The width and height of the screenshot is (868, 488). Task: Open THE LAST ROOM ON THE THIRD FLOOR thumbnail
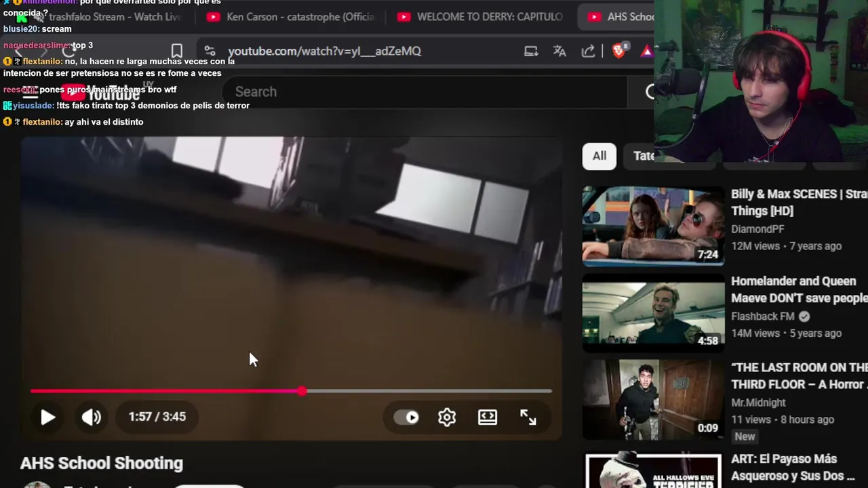(653, 399)
